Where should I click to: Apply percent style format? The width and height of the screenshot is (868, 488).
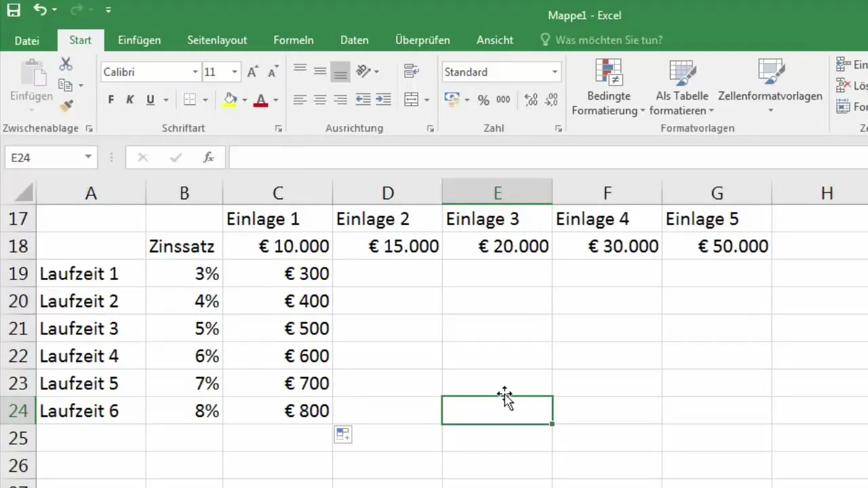coord(484,100)
